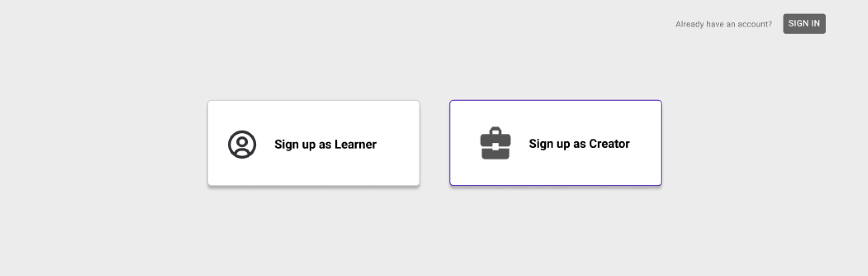Tap the word 'Creator' in the right card
This screenshot has height=276, width=868.
click(x=609, y=144)
